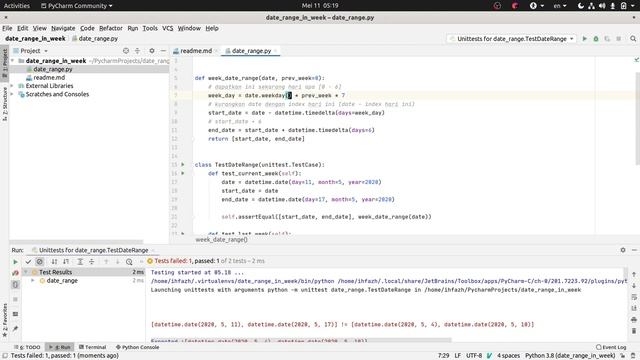Viewport: 640px width, 360px height.
Task: Open the Terminal tool window tab
Action: [93, 347]
